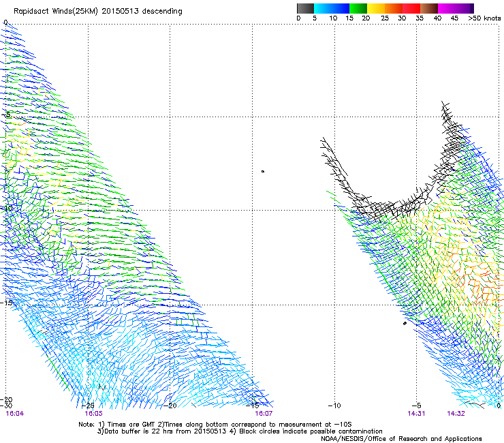Click the pass time label '14:31'
Viewport: 504px width, 443px height.
point(416,414)
